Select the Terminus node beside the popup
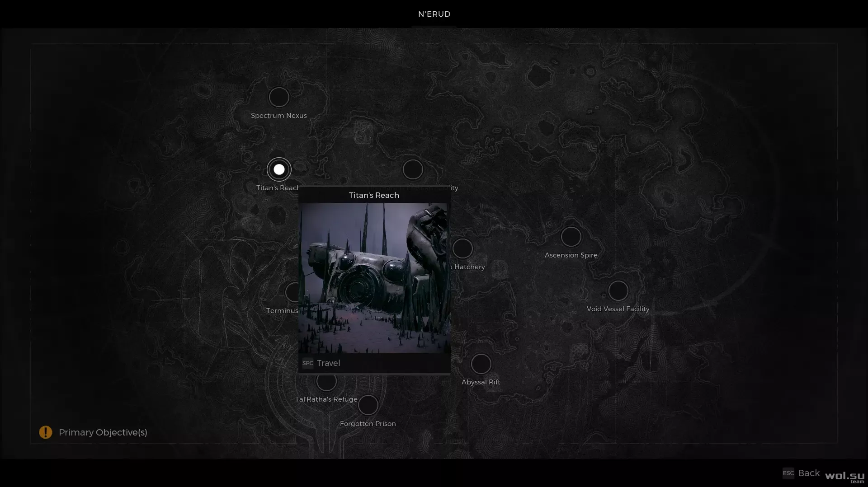Viewport: 868px width, 487px height. click(292, 292)
